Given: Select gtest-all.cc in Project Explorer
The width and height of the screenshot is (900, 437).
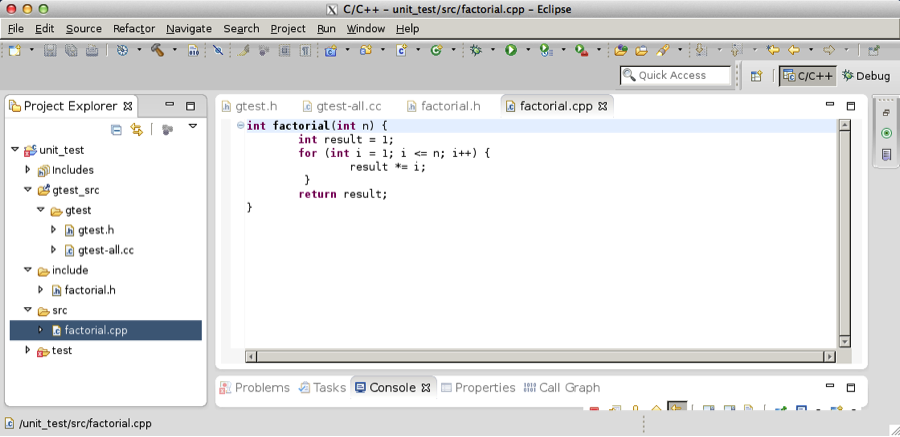Looking at the screenshot, I should 106,250.
